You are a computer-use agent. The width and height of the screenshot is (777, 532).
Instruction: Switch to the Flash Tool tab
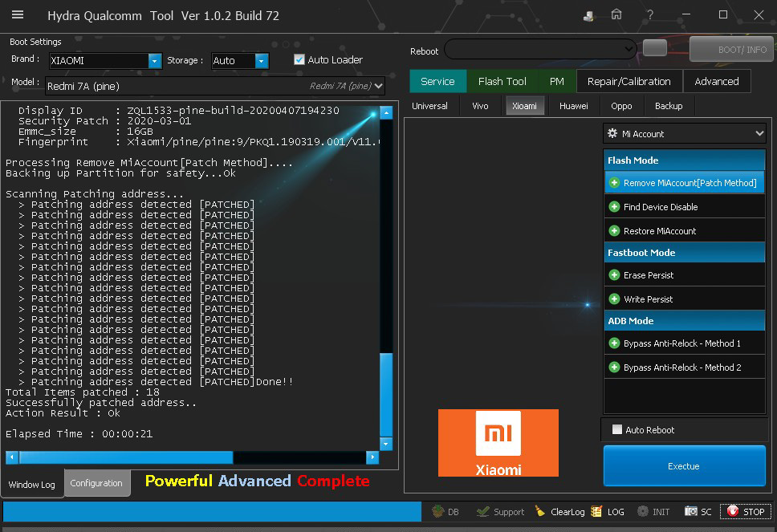coord(502,81)
